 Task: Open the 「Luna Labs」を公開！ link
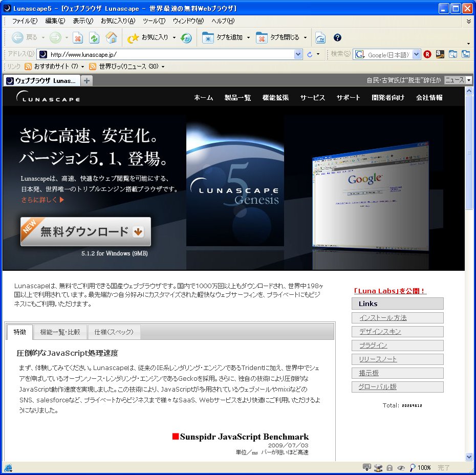point(390,291)
